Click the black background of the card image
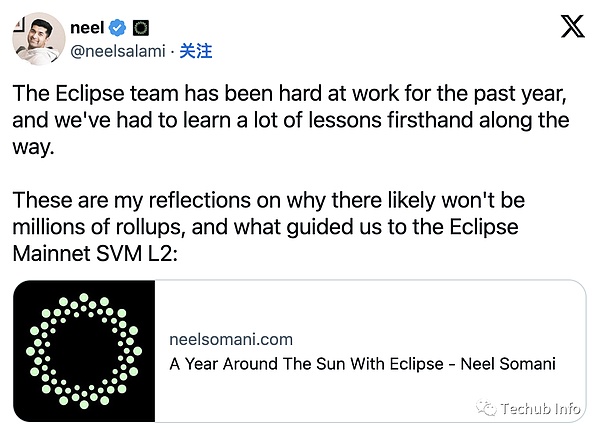The width and height of the screenshot is (600, 433). pyautogui.click(x=140, y=300)
